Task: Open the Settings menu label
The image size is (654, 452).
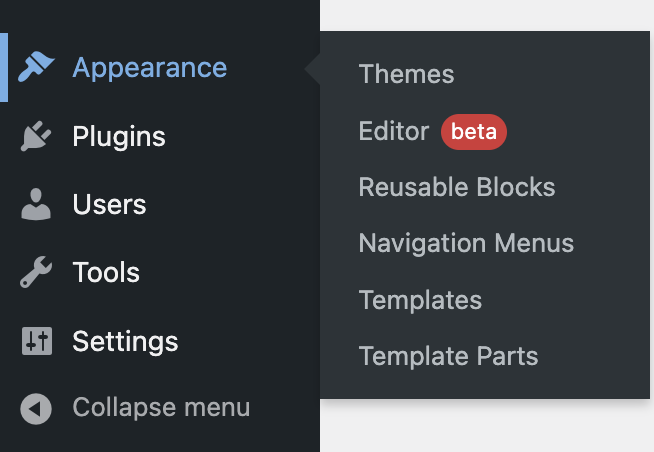Action: (125, 341)
